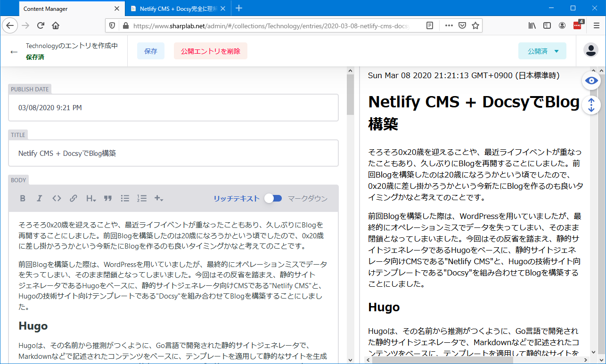This screenshot has height=364, width=606.
Task: Click the editor scrollbar up arrow
Action: [x=351, y=71]
